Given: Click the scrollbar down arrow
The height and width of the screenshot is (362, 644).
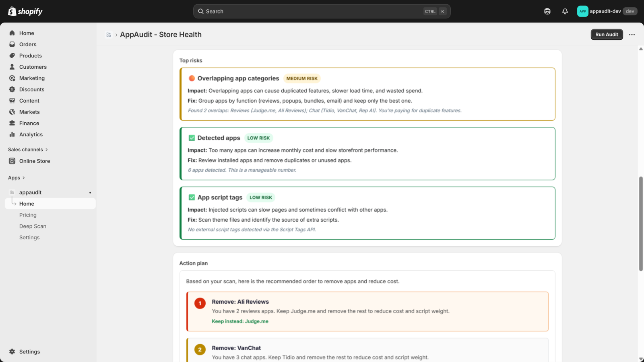Looking at the screenshot, I should [x=641, y=359].
